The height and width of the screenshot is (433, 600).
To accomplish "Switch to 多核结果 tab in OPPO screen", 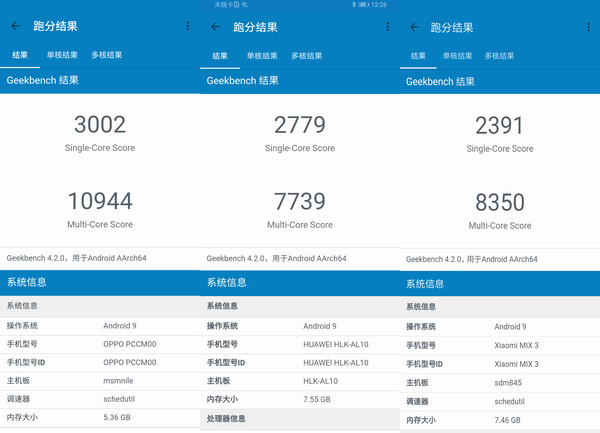I will click(x=106, y=55).
